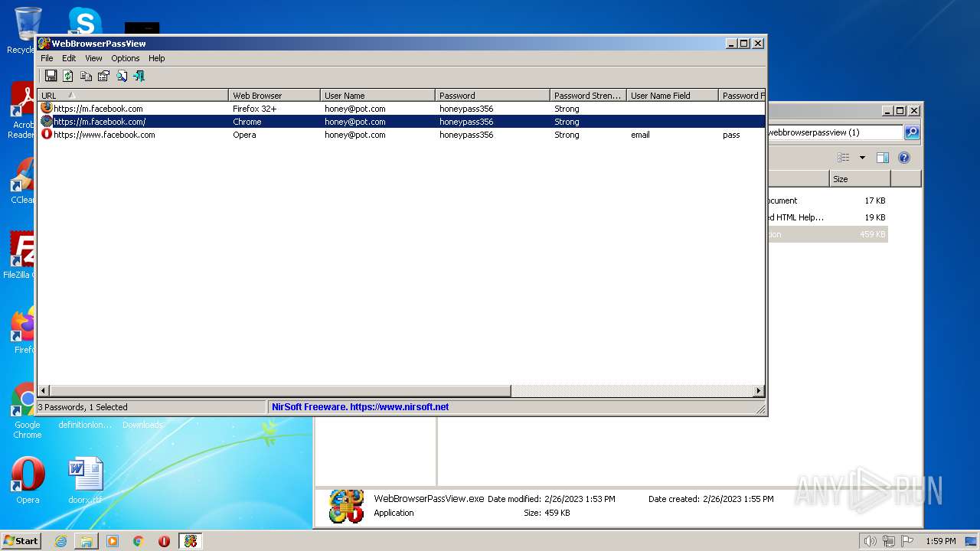Click the horizontal scrollbar right arrow
980x551 pixels.
coord(759,390)
